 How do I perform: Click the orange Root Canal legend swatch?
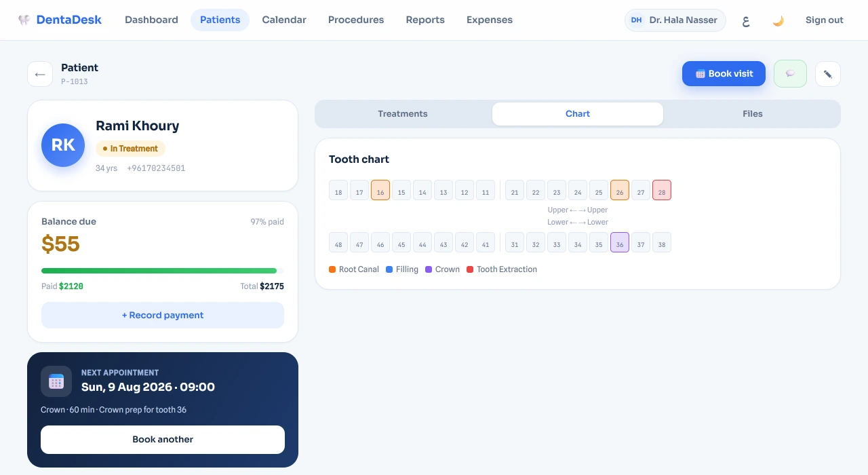(x=332, y=269)
